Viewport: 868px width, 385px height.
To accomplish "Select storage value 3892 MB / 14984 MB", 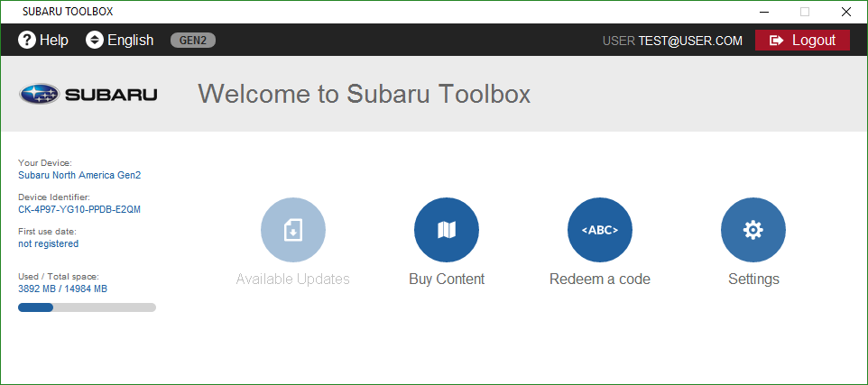I will (x=62, y=289).
